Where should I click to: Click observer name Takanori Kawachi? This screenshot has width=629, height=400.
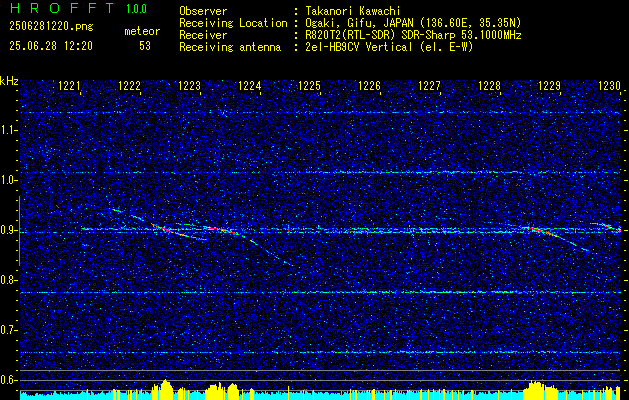353,11
